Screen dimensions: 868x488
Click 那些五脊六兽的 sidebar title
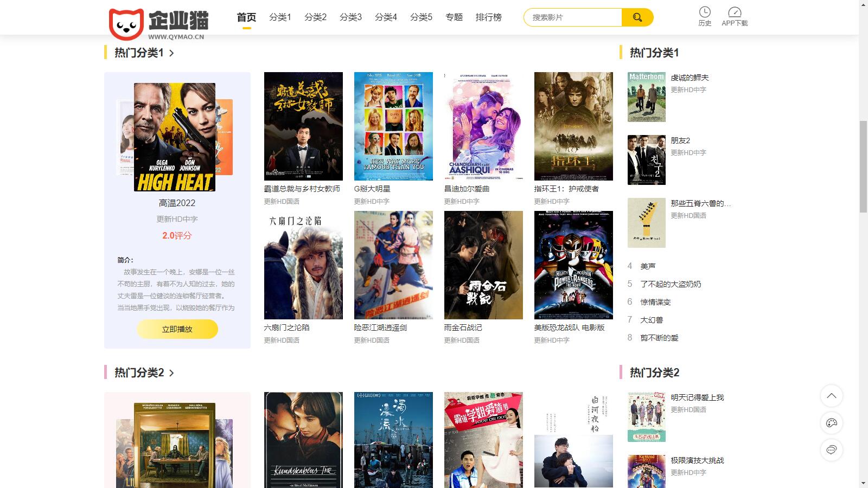(x=701, y=203)
